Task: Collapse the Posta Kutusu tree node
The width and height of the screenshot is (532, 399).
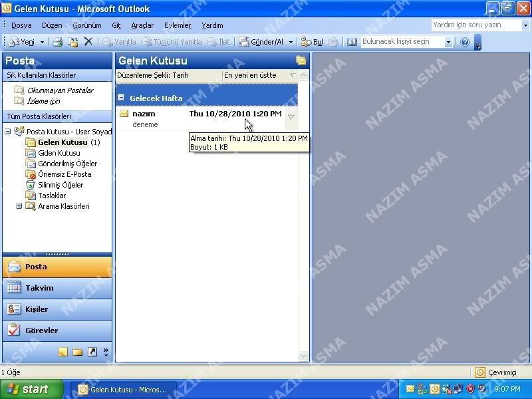Action: [x=8, y=131]
